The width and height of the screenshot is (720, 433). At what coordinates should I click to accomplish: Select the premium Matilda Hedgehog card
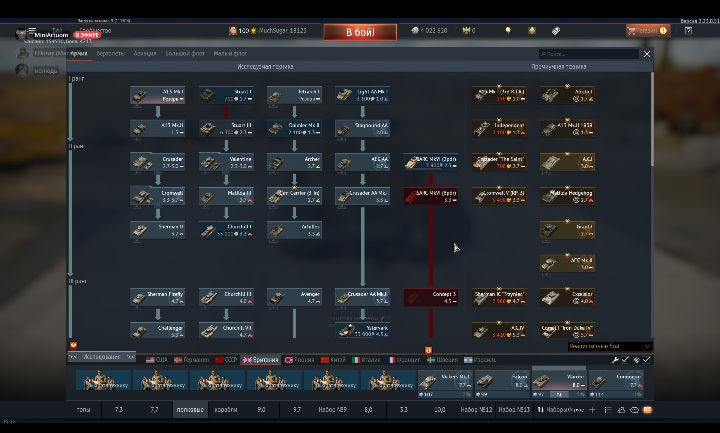click(x=568, y=197)
